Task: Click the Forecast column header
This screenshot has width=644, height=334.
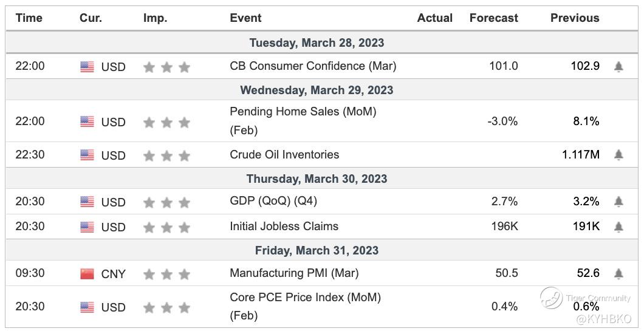Action: point(494,18)
